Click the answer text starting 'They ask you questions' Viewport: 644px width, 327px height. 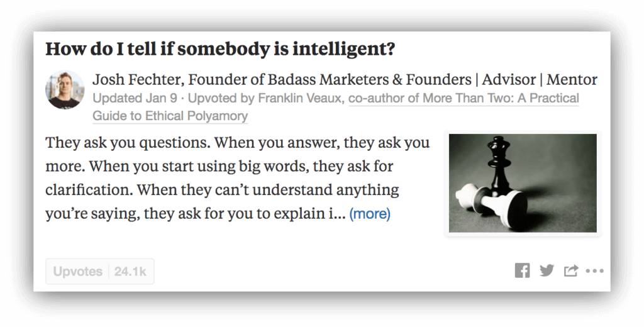[x=237, y=178]
